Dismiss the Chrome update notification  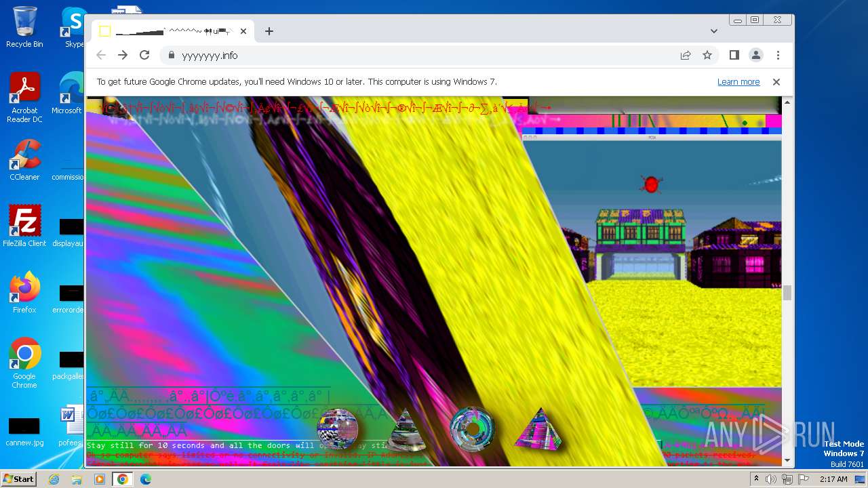coord(776,82)
